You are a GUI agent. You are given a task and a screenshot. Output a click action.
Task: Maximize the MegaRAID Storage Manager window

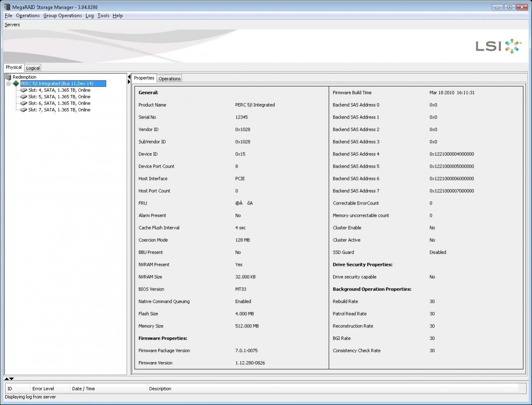tap(509, 7)
